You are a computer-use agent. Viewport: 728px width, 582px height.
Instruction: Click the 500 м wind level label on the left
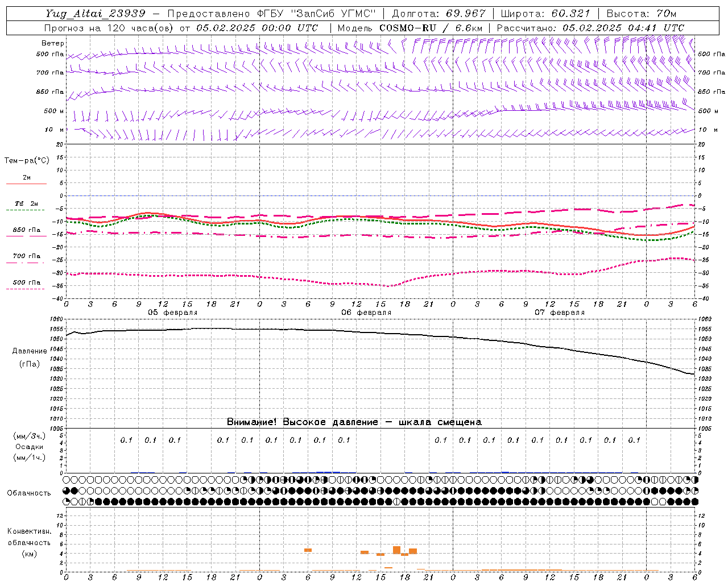(x=54, y=111)
